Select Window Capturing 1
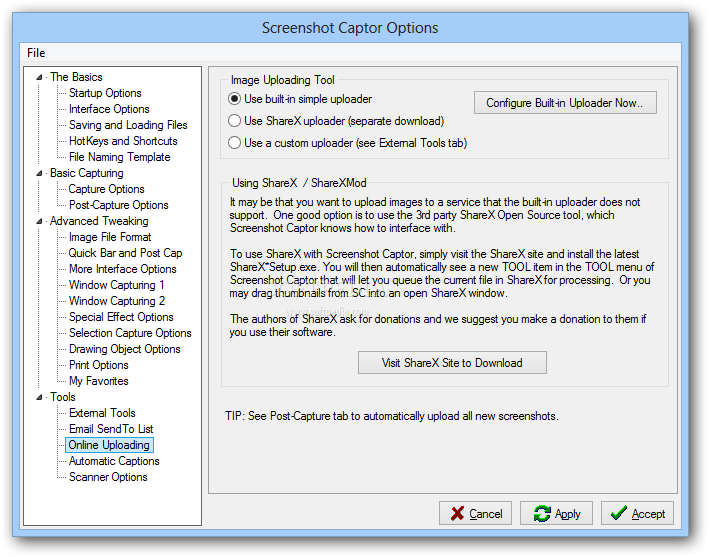The height and width of the screenshot is (557, 709). (x=116, y=285)
